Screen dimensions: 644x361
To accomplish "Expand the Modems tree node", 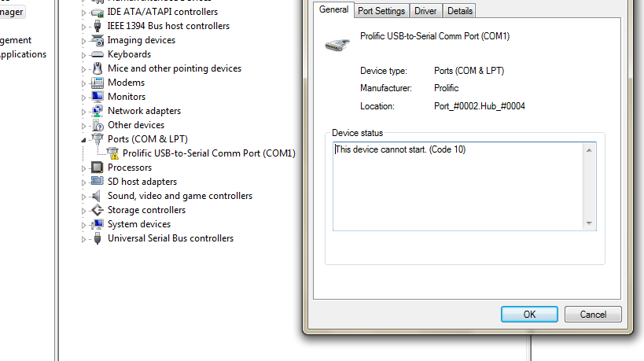I will (x=83, y=83).
